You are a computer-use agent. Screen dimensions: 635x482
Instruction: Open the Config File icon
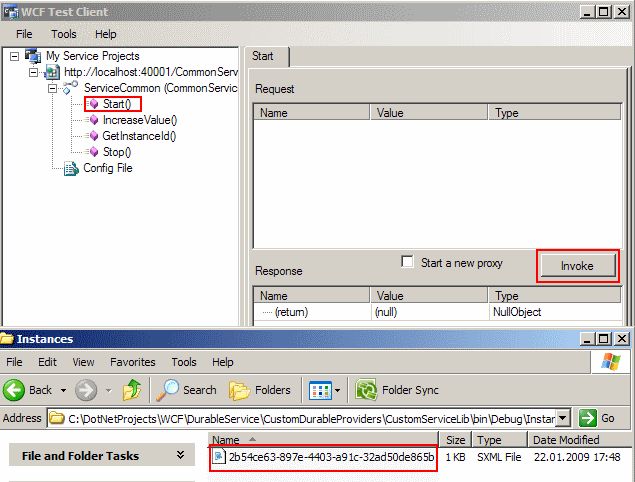71,168
